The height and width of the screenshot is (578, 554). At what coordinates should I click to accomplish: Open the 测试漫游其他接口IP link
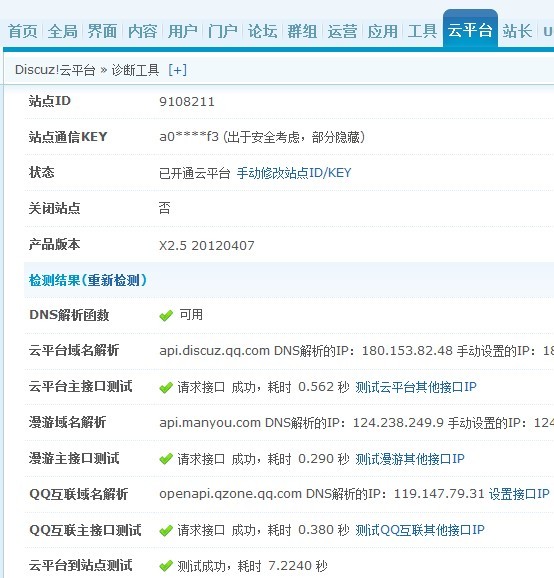pyautogui.click(x=410, y=459)
